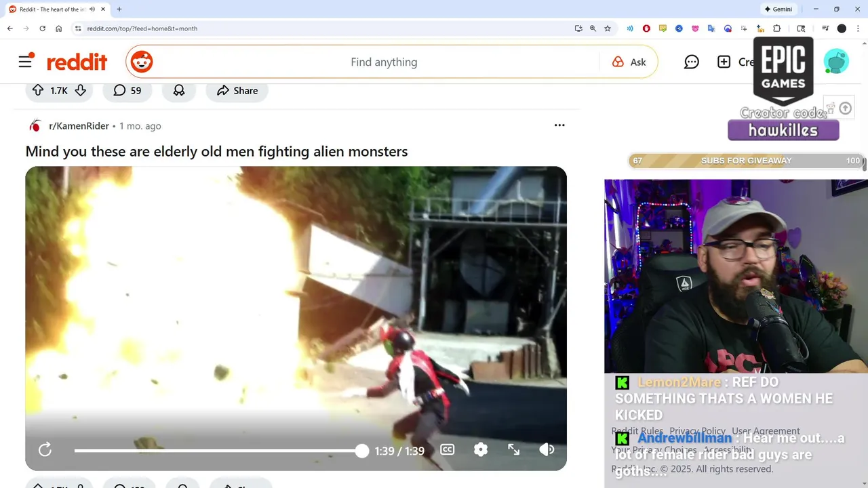The width and height of the screenshot is (868, 488).
Task: Select the browser address bar URL
Action: coord(142,28)
